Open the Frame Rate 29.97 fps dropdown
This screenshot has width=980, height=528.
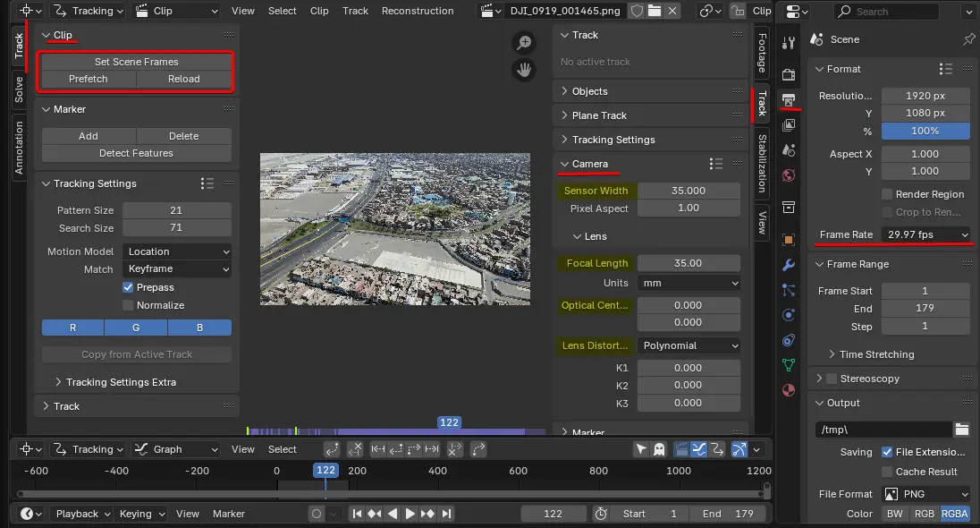pos(925,234)
